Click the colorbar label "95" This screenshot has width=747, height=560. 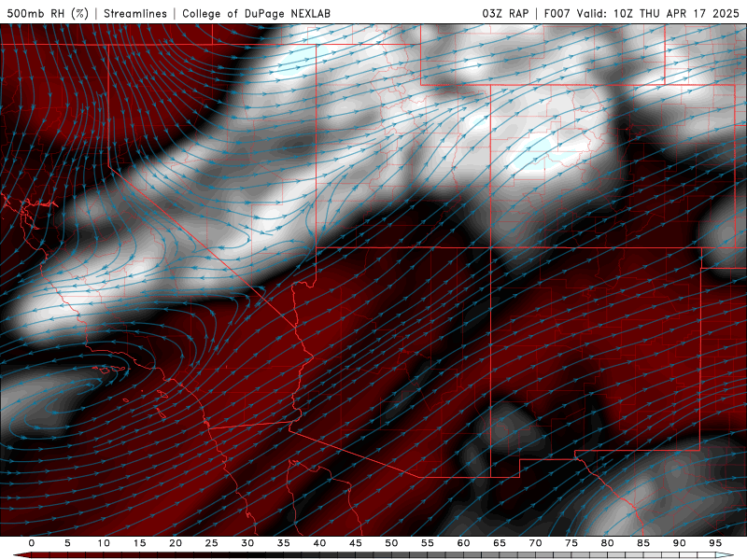click(x=715, y=543)
